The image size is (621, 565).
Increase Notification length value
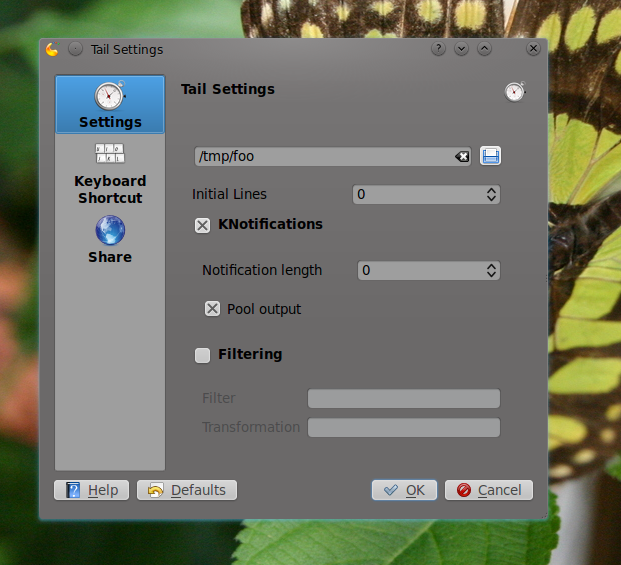[x=491, y=266]
